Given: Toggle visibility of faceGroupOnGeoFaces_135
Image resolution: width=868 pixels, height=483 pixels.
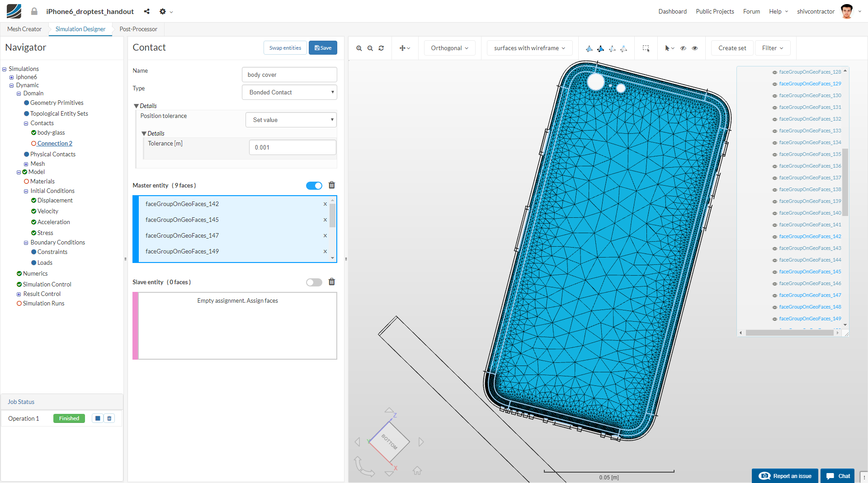Looking at the screenshot, I should tap(774, 155).
